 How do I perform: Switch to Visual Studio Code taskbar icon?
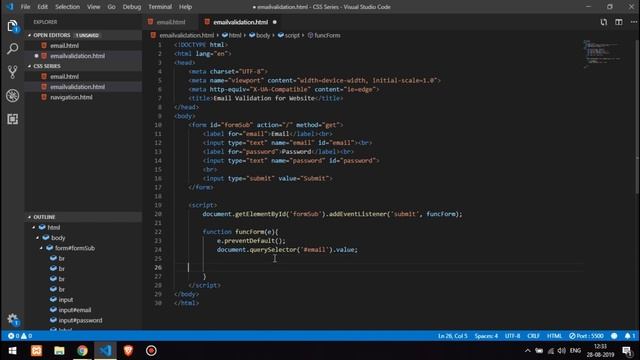(105, 351)
